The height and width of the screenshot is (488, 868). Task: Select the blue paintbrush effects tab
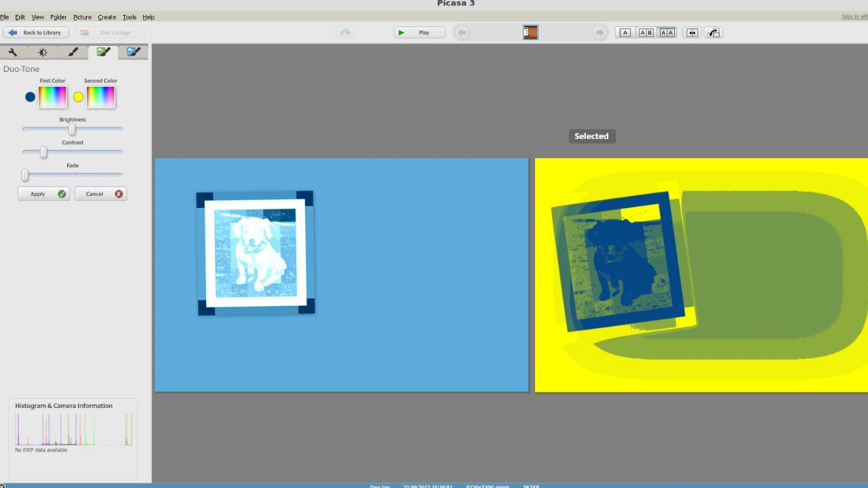click(134, 52)
